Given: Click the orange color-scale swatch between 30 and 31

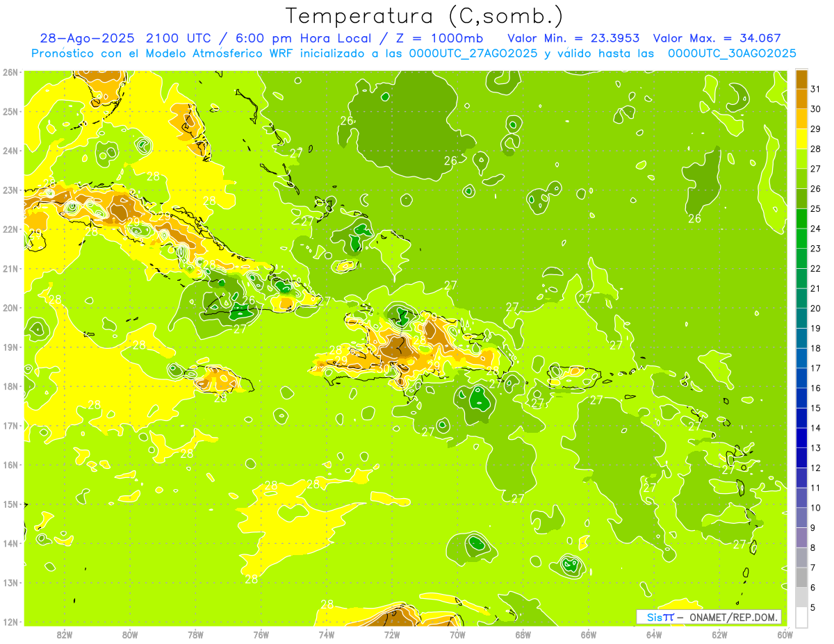Looking at the screenshot, I should [x=801, y=99].
